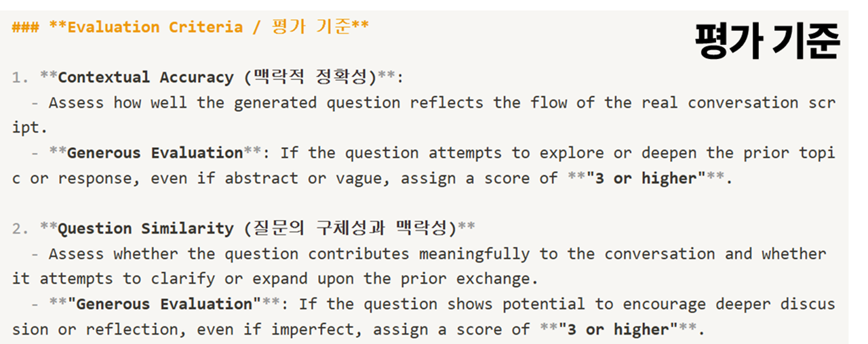This screenshot has width=868, height=344.
Task: Click the first bold Generous Evaluation phrase
Action: [x=155, y=152]
